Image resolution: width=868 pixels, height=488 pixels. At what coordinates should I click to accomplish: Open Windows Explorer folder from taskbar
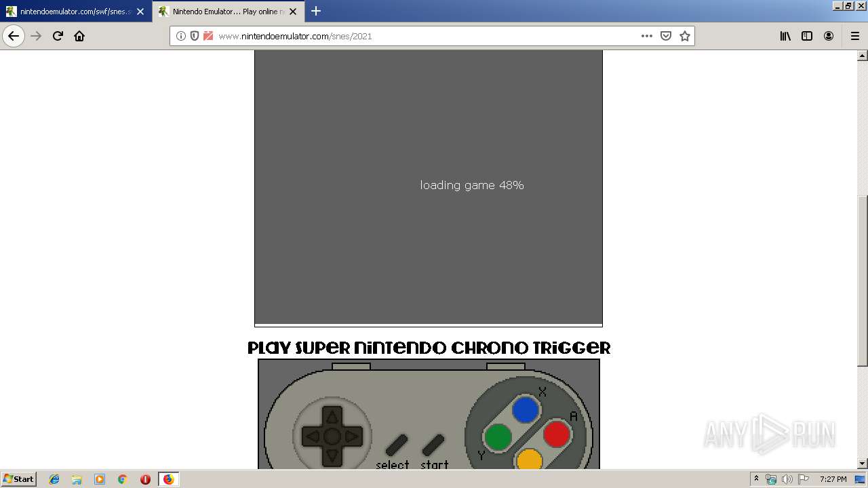pos(77,479)
